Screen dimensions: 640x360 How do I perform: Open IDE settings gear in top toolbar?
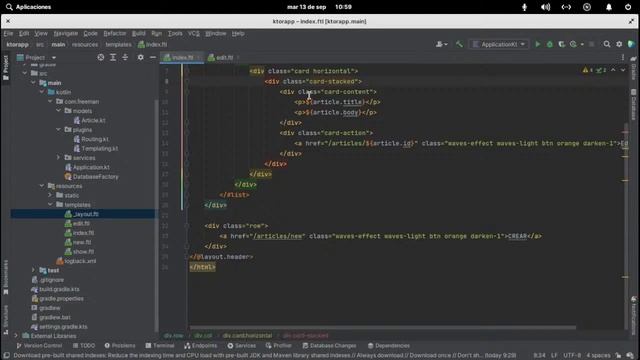619,44
